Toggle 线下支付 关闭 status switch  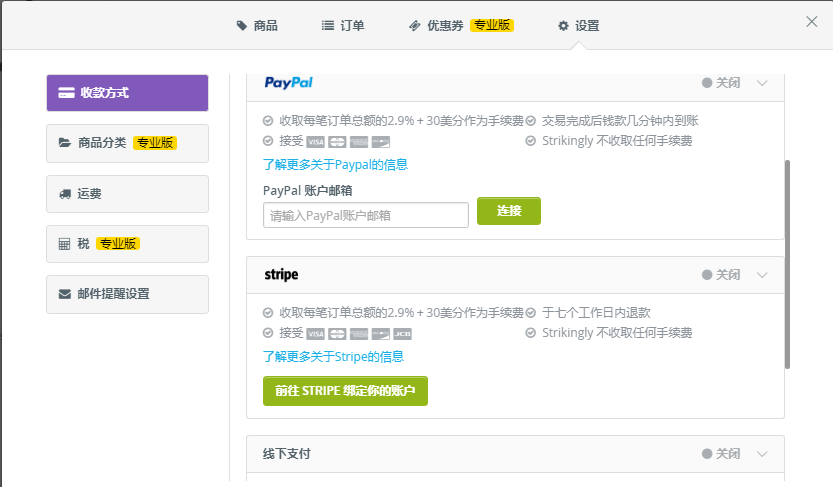(x=721, y=454)
